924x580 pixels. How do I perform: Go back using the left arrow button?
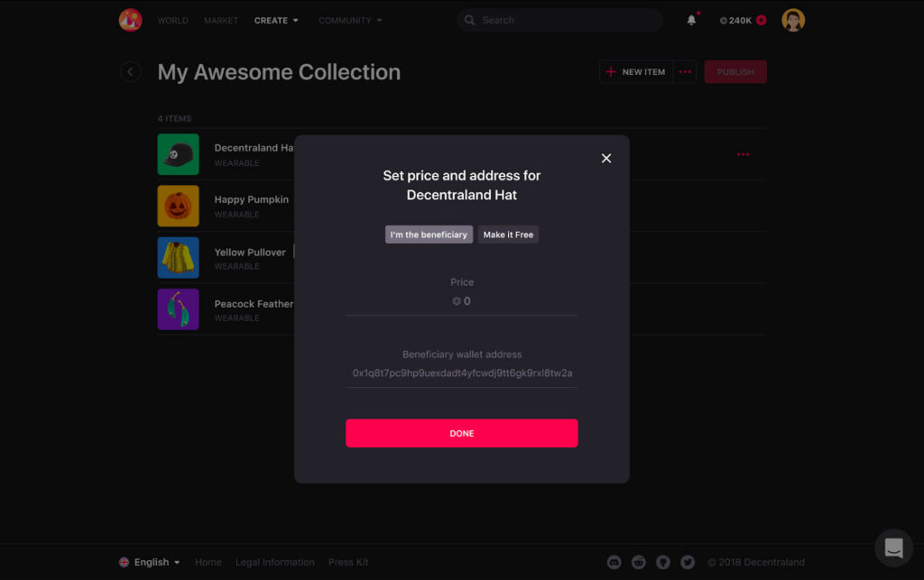(x=131, y=72)
